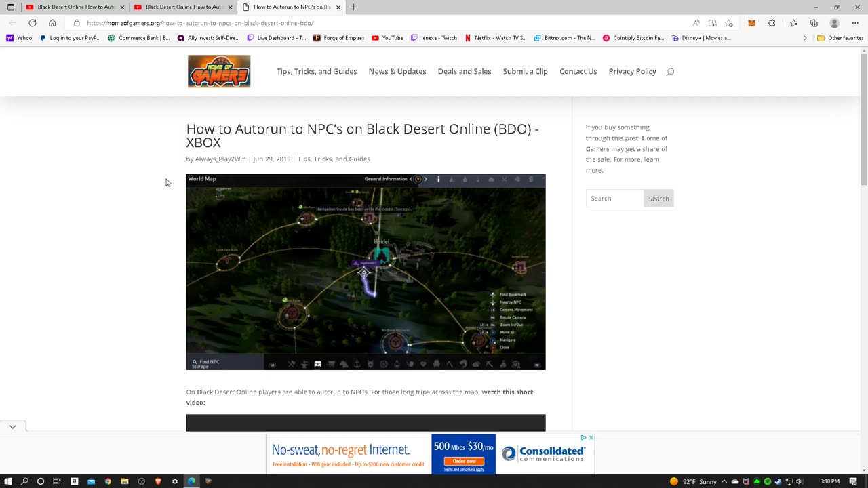The image size is (868, 488).
Task: Click the taskbar clock 3:10 PM
Action: tap(830, 481)
